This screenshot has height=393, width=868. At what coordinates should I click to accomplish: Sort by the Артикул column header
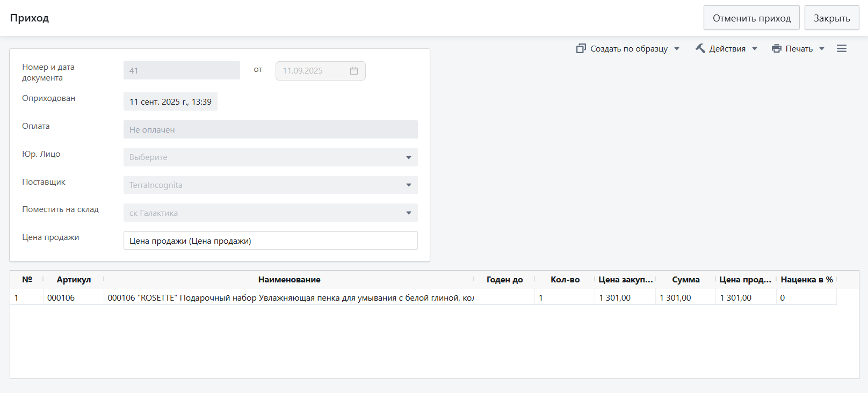click(74, 280)
